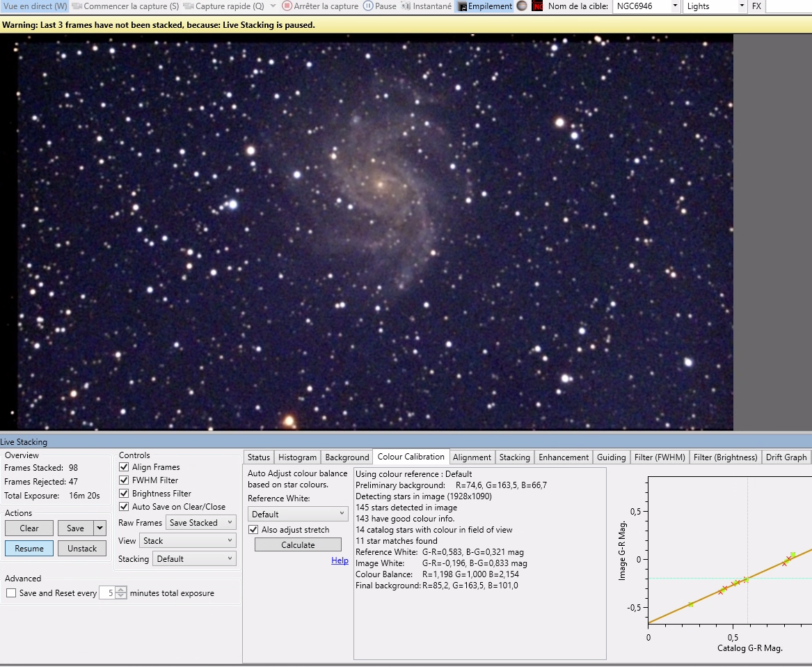Select the Colour Calibration tab
812x667 pixels.
tap(411, 457)
